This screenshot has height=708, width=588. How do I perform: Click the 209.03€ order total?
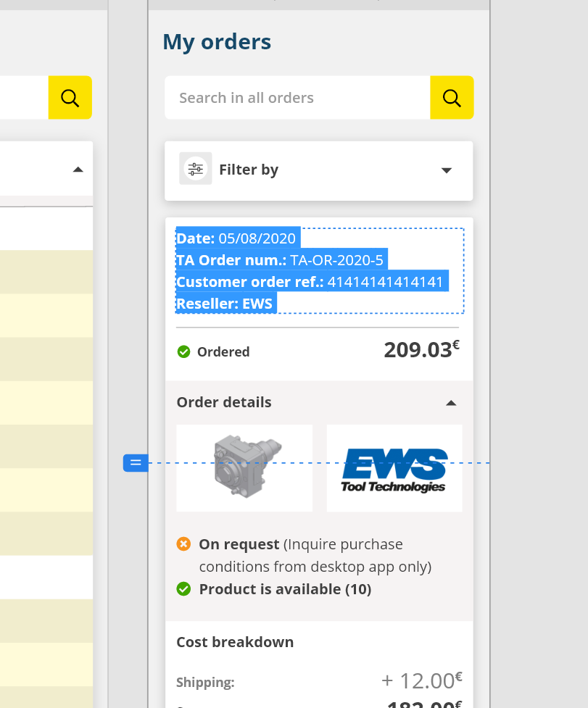[421, 350]
